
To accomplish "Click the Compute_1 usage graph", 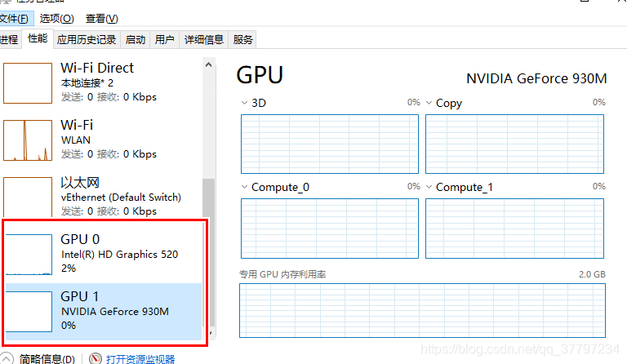I will (514, 229).
